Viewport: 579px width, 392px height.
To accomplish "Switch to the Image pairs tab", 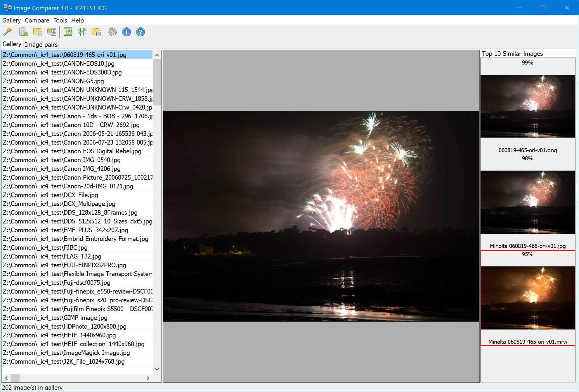I will coord(41,44).
